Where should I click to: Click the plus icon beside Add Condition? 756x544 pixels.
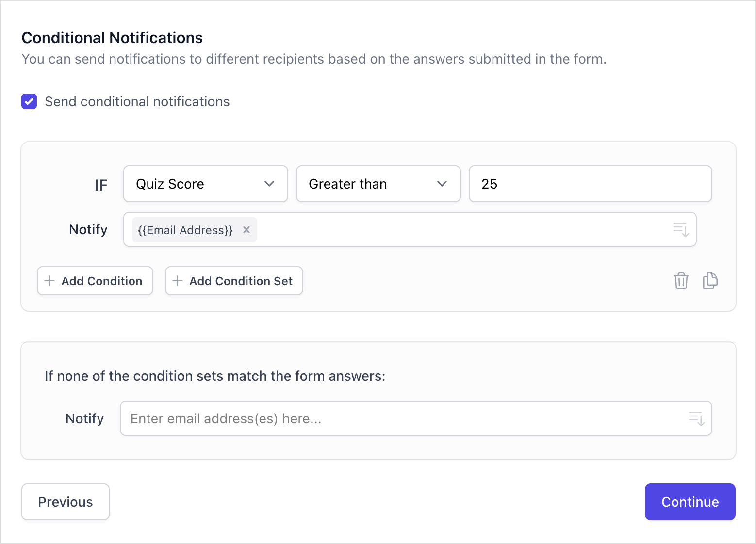click(x=49, y=281)
